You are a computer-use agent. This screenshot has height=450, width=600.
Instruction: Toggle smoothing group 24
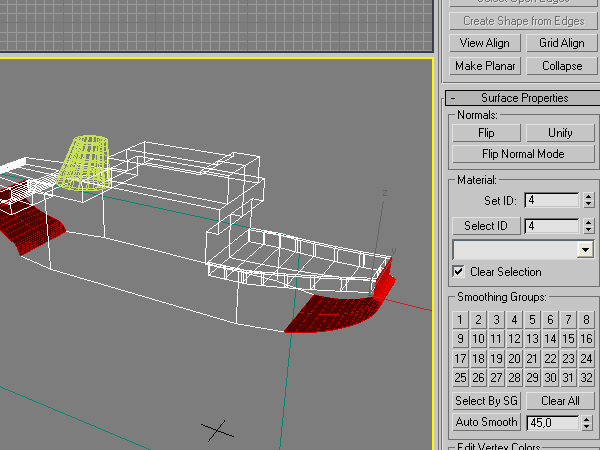point(586,359)
